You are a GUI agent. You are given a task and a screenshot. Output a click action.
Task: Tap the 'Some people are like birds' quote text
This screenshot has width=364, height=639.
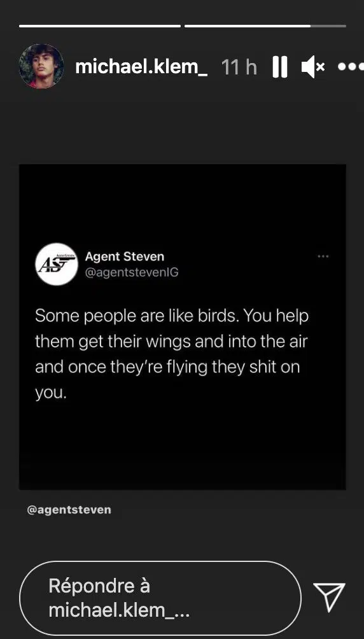pos(172,355)
